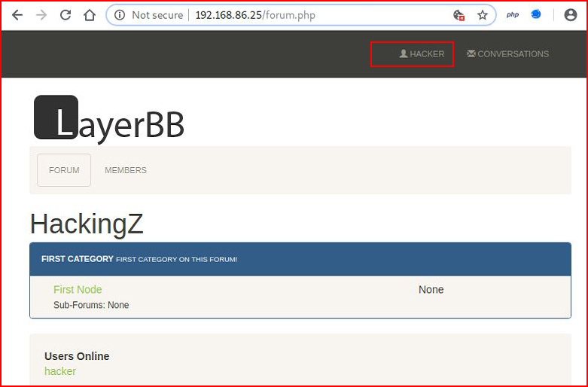Click the HackingZ forum title
The height and width of the screenshot is (387, 588).
87,224
